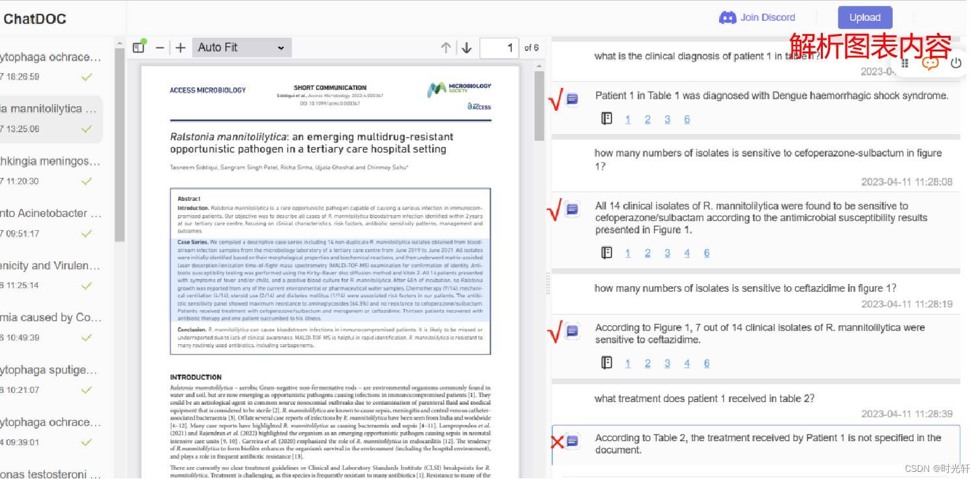
Task: Open document 'nicity and Virulen…' in list
Action: tap(51, 275)
